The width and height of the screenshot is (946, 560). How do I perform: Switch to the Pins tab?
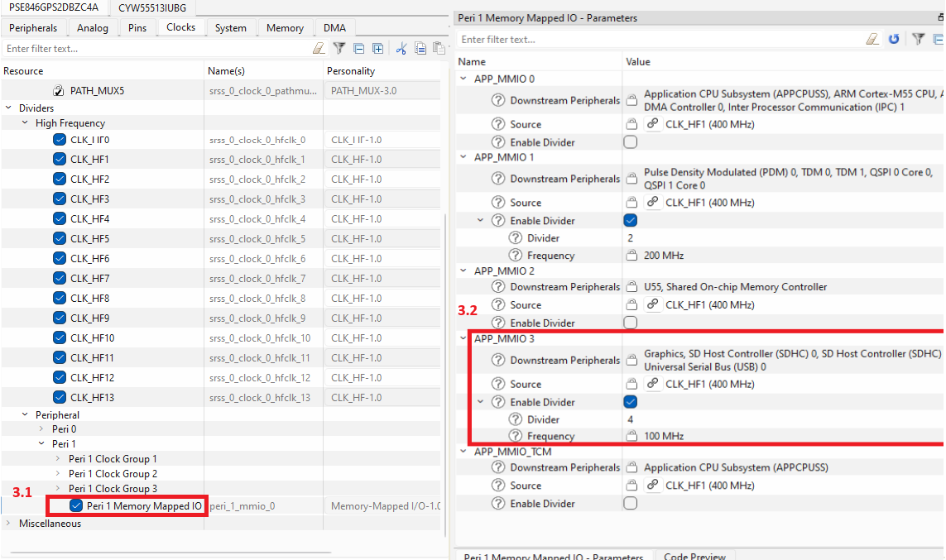click(137, 28)
